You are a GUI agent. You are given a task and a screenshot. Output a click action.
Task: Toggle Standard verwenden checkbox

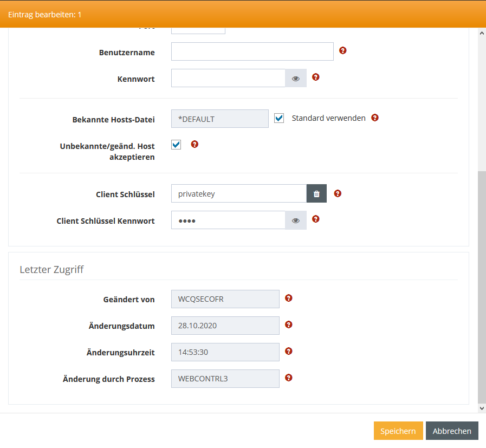279,118
